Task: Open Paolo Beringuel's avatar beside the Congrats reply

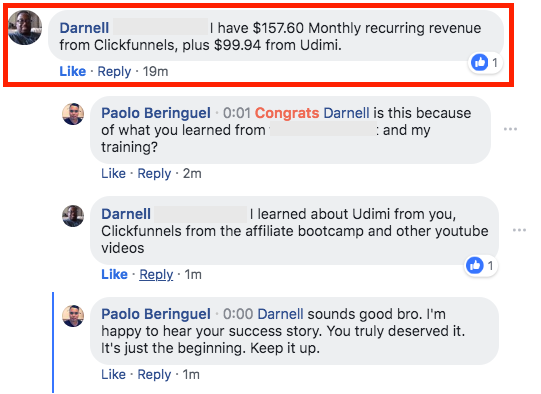Action: coord(73,114)
